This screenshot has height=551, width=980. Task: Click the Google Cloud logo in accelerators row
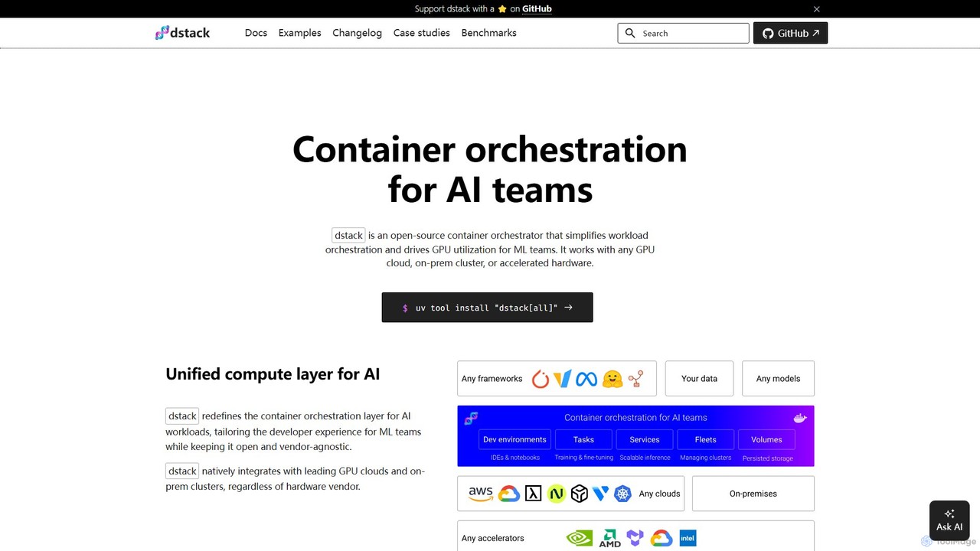661,538
